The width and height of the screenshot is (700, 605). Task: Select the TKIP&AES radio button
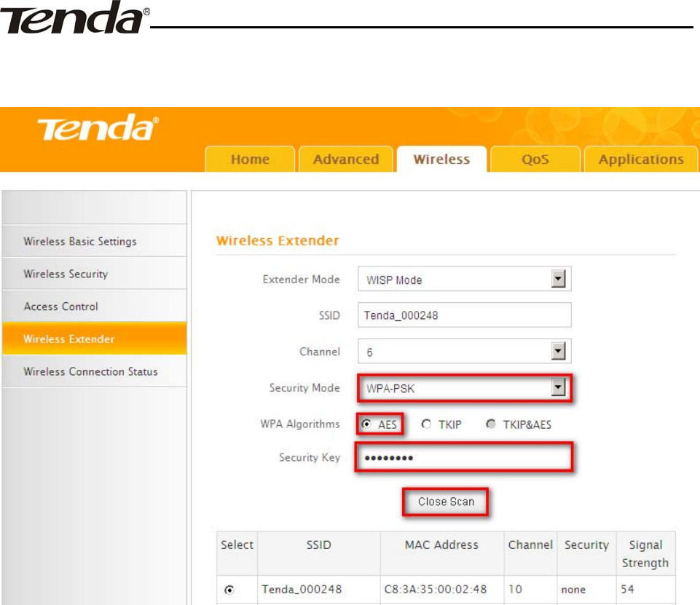(491, 424)
